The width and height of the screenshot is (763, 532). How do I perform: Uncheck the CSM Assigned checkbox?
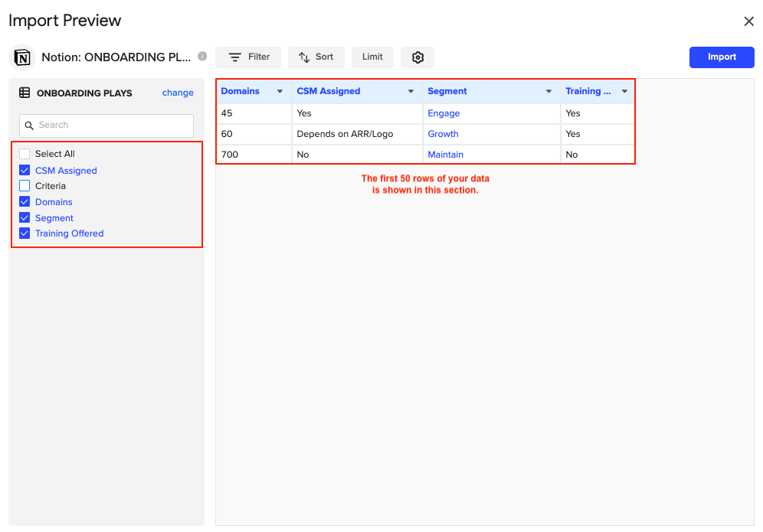tap(25, 171)
